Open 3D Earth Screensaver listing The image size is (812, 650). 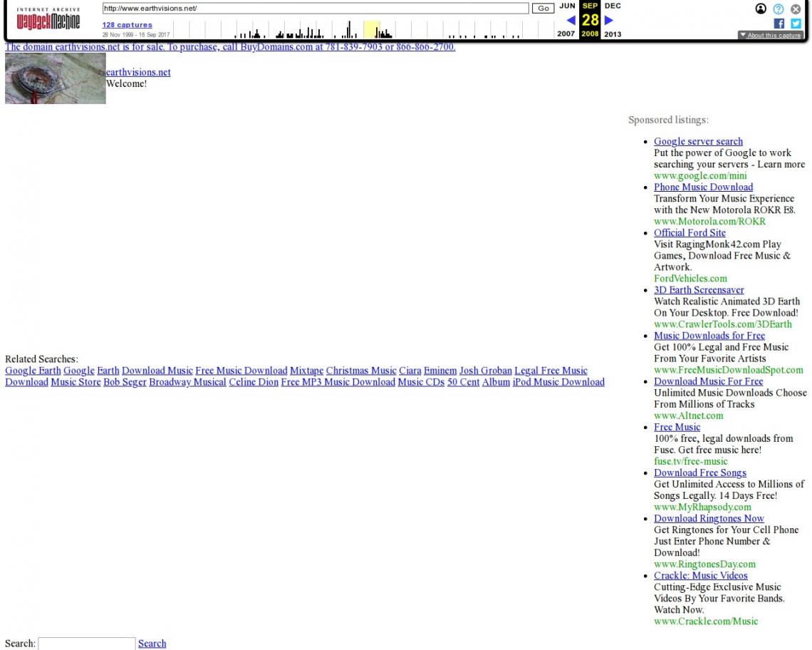tap(699, 290)
